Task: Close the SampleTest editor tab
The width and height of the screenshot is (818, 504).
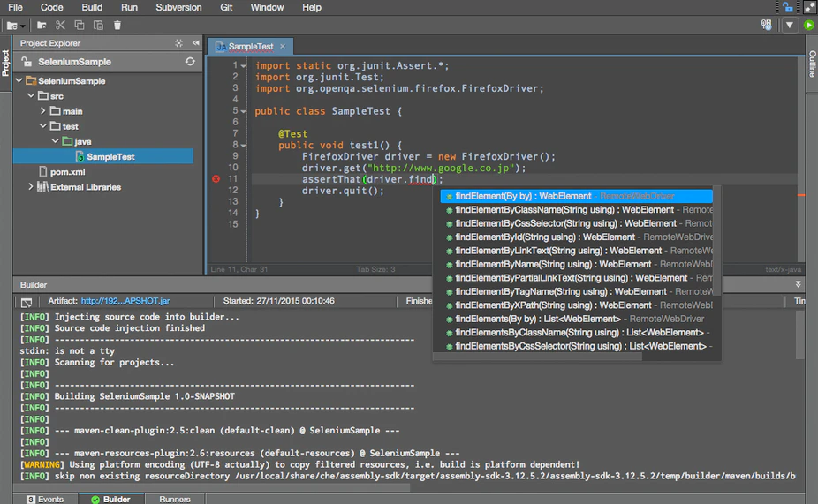Action: click(x=283, y=47)
